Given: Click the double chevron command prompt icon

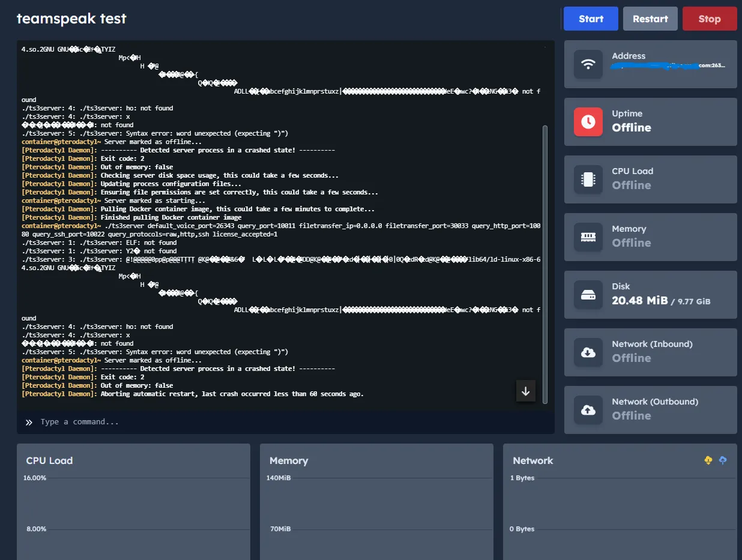Looking at the screenshot, I should [x=29, y=423].
